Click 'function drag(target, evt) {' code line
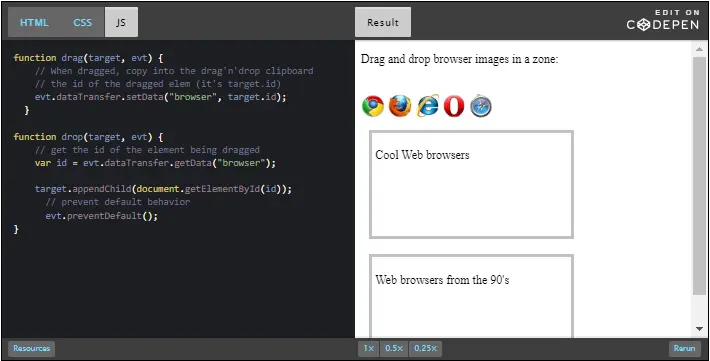 click(x=88, y=58)
